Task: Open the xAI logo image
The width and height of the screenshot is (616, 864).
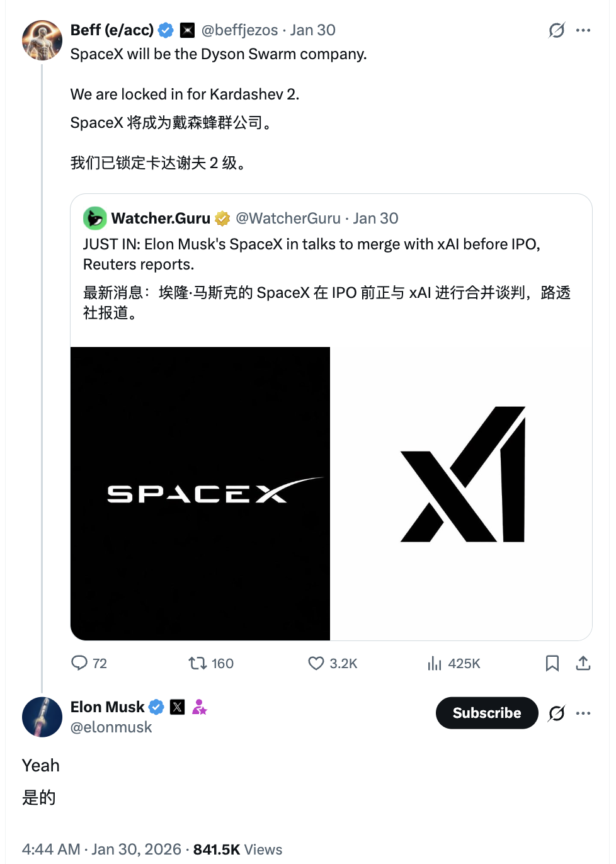Action: pyautogui.click(x=461, y=493)
